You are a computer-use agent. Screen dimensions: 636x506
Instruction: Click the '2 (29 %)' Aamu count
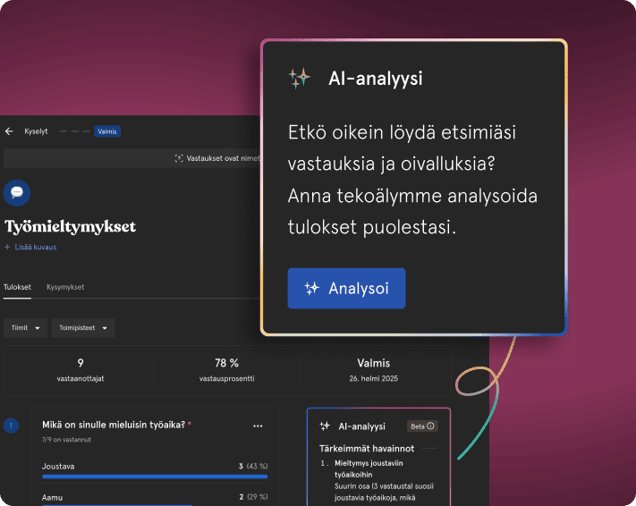click(x=254, y=497)
